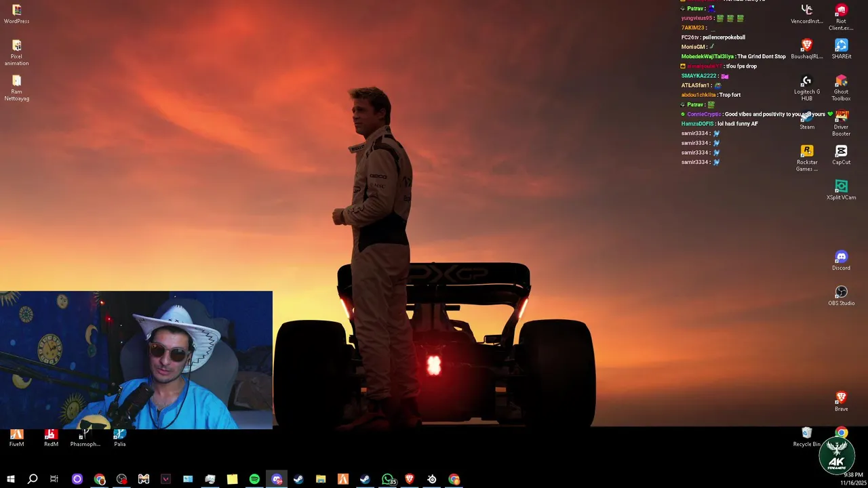Click chat username '7AKIM23'
The height and width of the screenshot is (488, 868).
coord(692,28)
